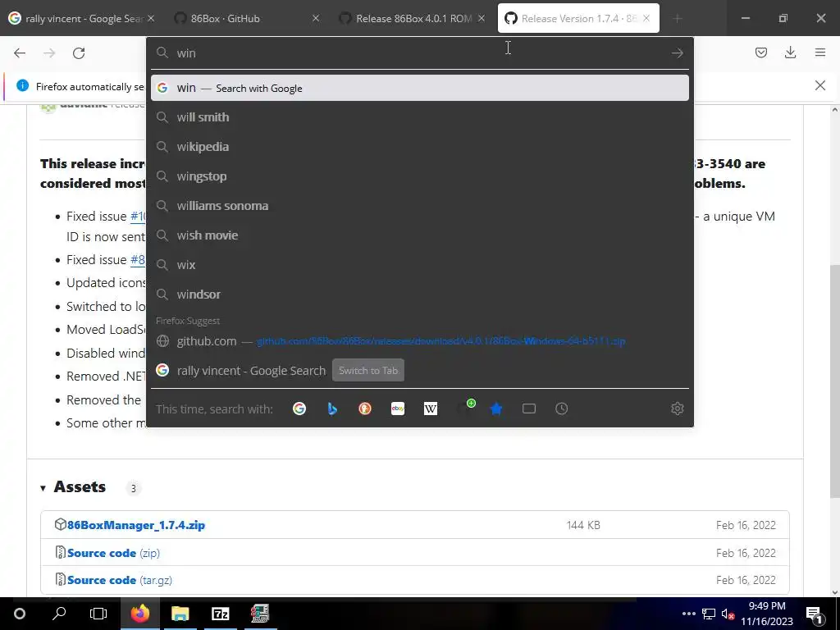Image resolution: width=840 pixels, height=630 pixels.
Task: Download Source code (zip)
Action: (x=113, y=553)
